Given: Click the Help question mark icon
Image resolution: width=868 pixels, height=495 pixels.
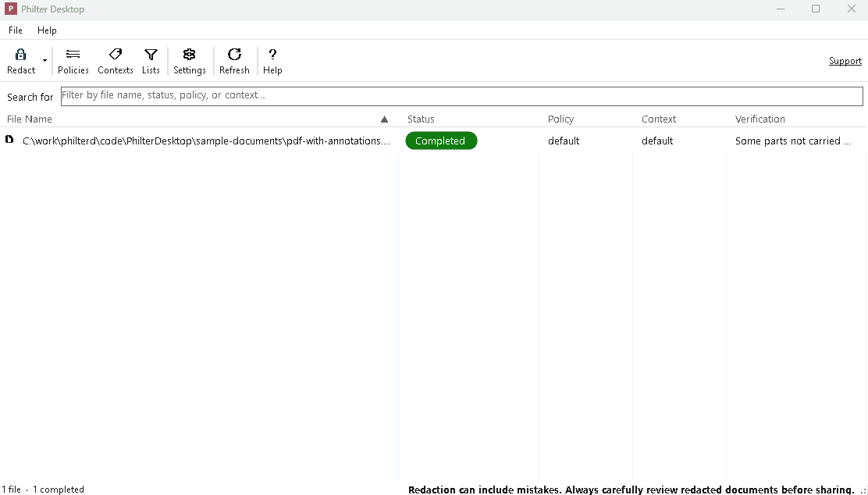Looking at the screenshot, I should 272,54.
